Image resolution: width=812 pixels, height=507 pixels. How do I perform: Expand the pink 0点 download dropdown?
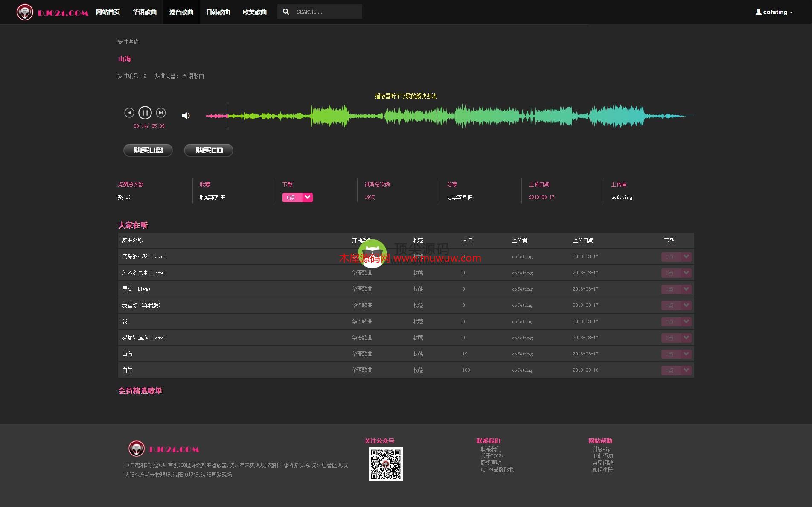click(307, 197)
